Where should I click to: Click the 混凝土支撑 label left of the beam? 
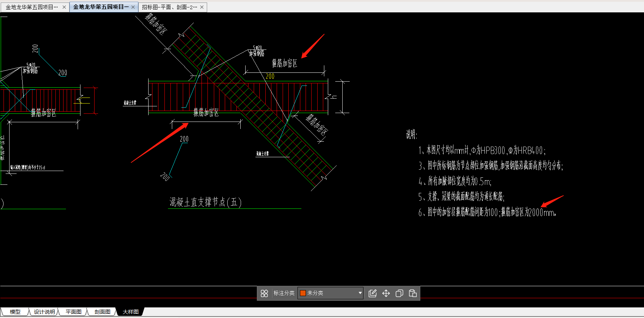(130, 103)
